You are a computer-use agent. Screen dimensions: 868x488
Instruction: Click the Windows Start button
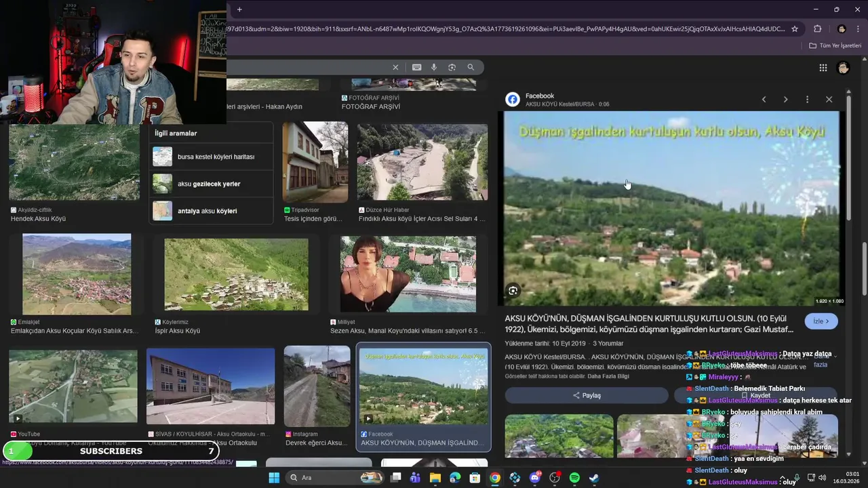coord(274,478)
